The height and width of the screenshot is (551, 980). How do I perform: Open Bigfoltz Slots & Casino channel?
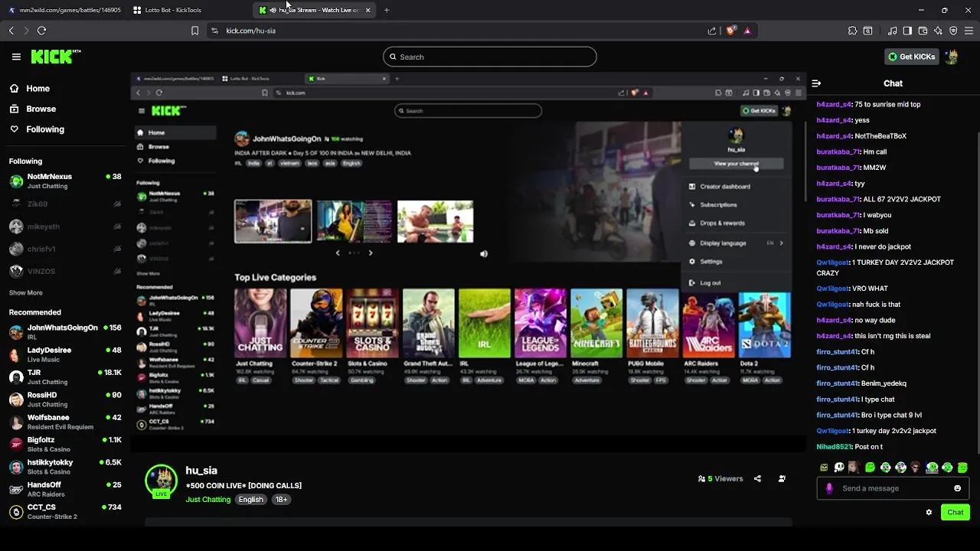pyautogui.click(x=64, y=445)
